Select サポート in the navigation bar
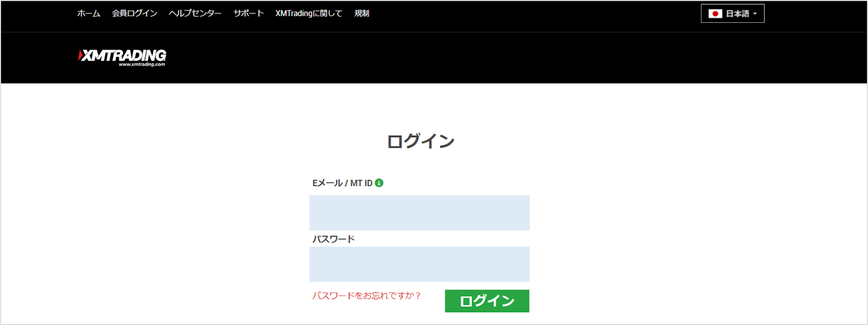 pyautogui.click(x=248, y=13)
